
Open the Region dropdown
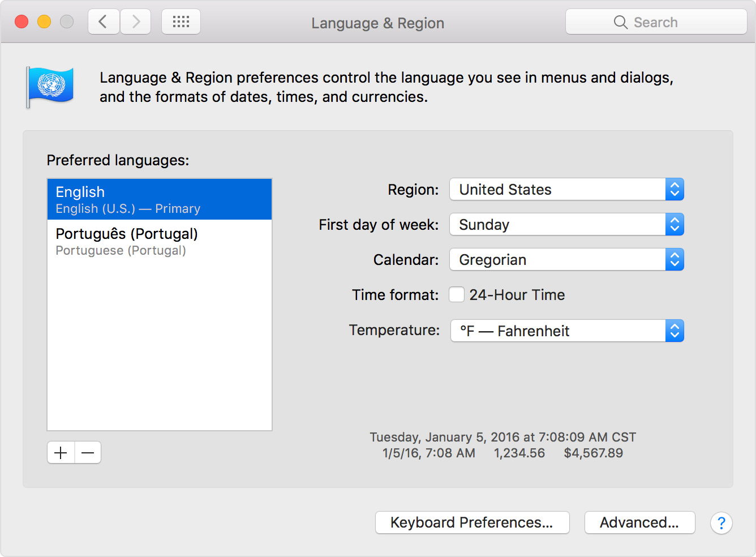(x=566, y=190)
